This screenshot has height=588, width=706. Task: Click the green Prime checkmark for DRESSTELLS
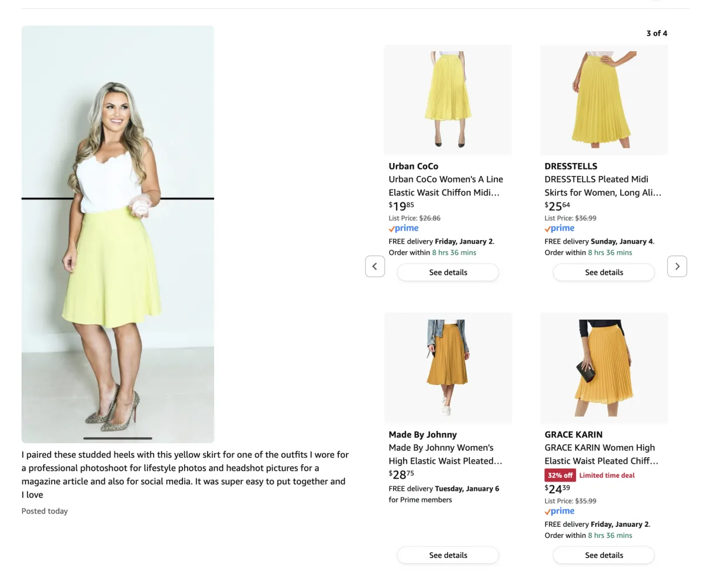pyautogui.click(x=547, y=228)
